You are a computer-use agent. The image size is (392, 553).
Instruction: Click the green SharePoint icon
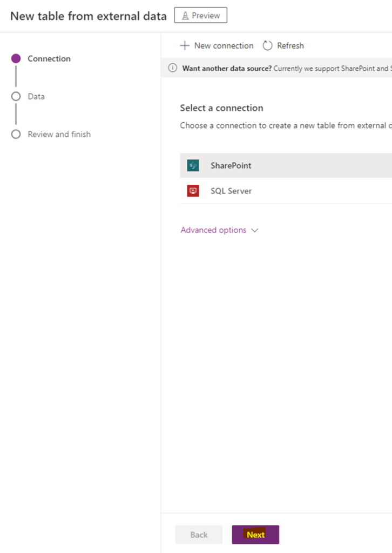point(193,165)
